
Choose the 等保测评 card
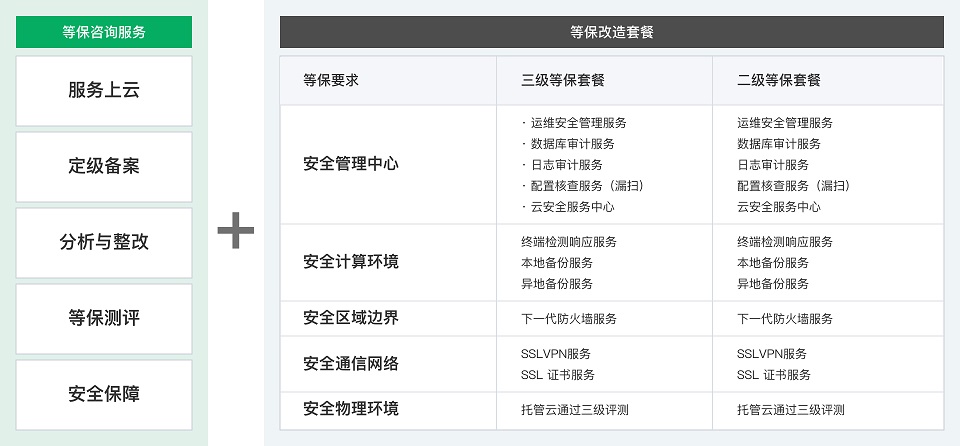coord(104,319)
